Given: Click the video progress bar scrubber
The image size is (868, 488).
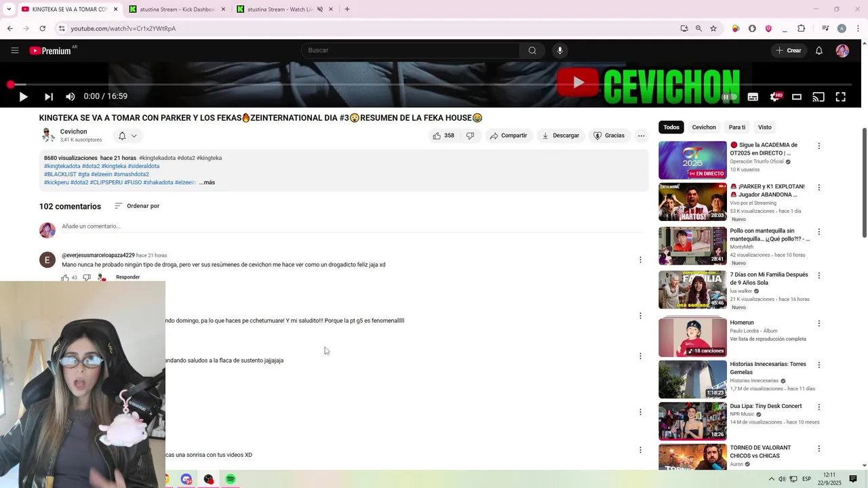Looking at the screenshot, I should click(x=11, y=85).
